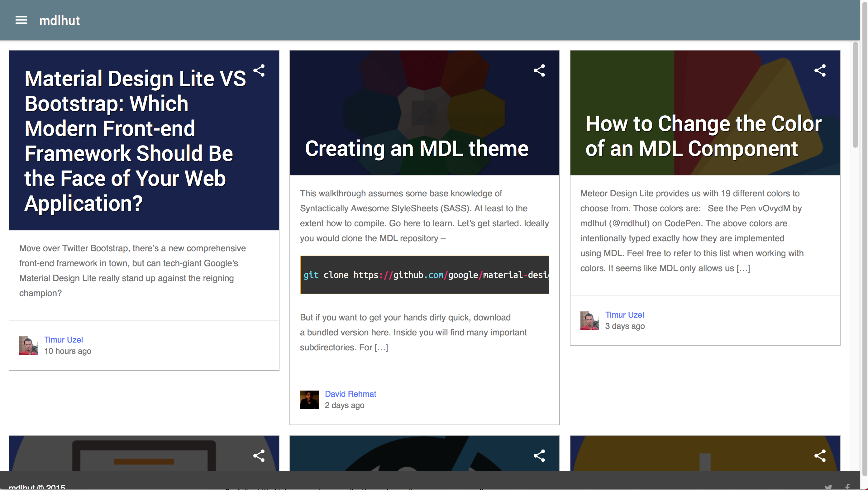Share the Creating an MDL theme post
This screenshot has height=490, width=868.
tap(539, 70)
